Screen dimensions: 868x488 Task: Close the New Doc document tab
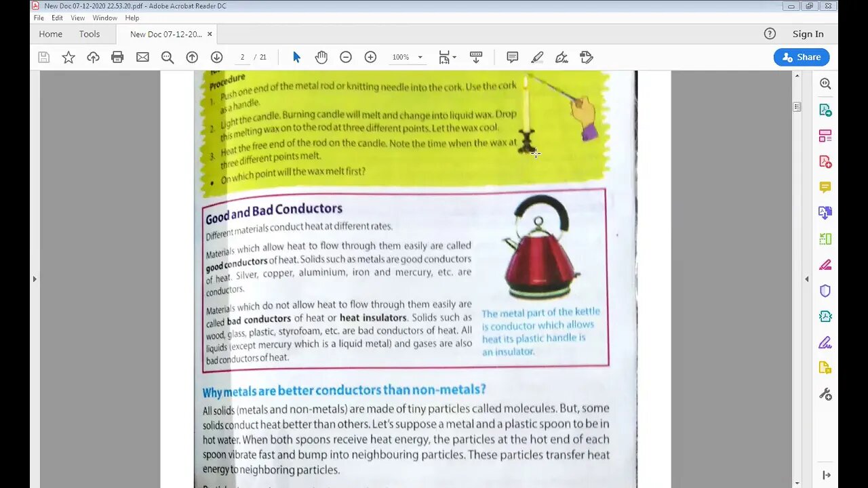point(210,34)
